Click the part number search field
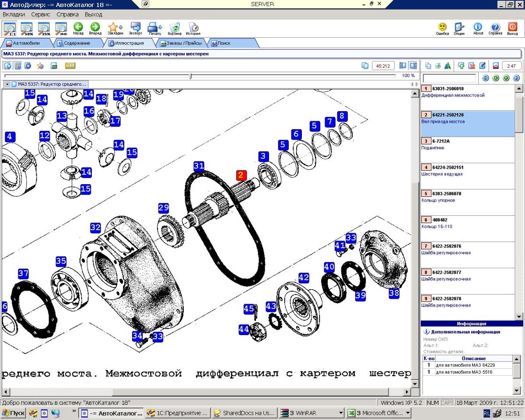525x420 pixels. 449,78
